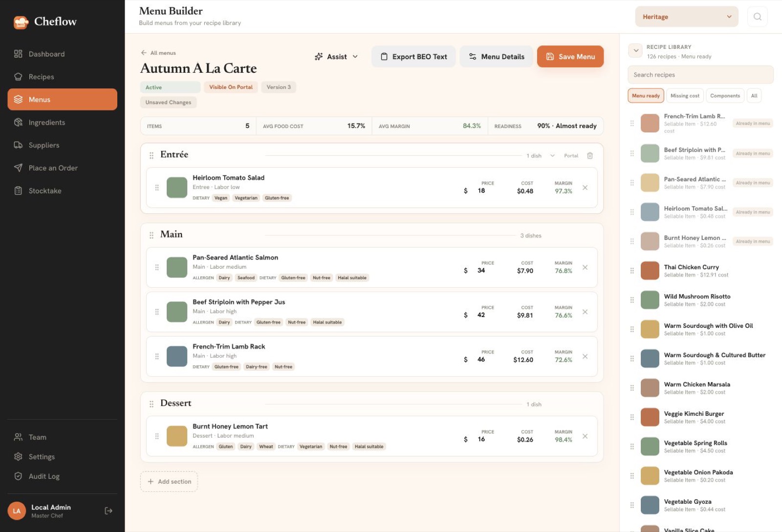Click drag handle of French-Trim Lamb Rack row
The image size is (782, 532).
pos(157,356)
